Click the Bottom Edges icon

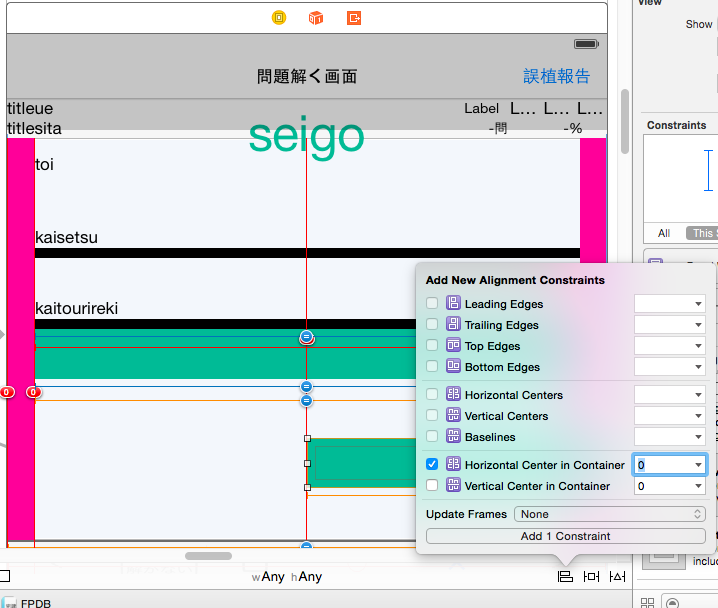point(453,366)
